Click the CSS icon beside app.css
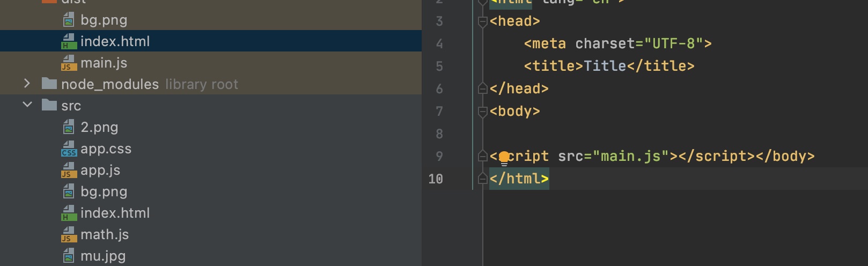This screenshot has width=868, height=266. click(x=69, y=149)
